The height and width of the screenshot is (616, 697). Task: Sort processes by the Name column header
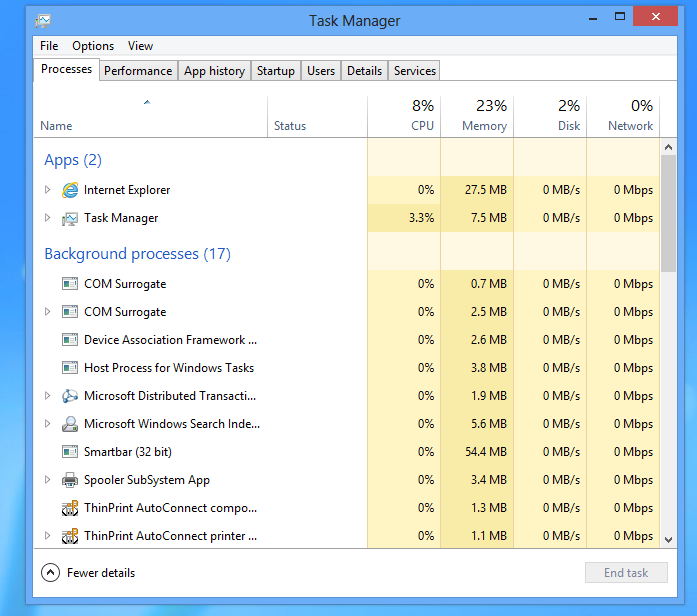pos(151,116)
